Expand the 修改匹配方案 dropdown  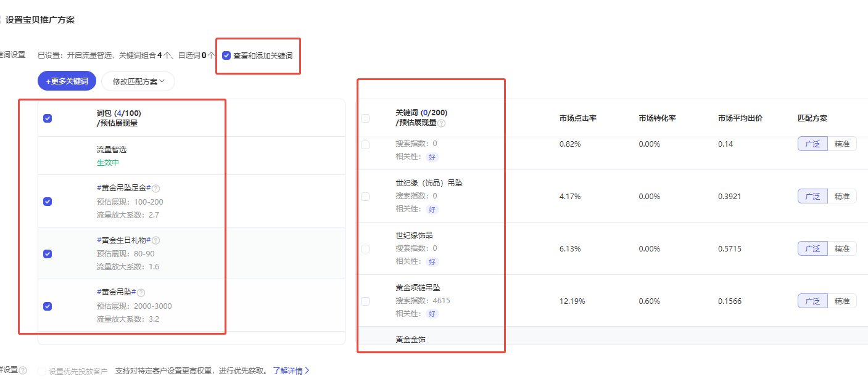[138, 81]
